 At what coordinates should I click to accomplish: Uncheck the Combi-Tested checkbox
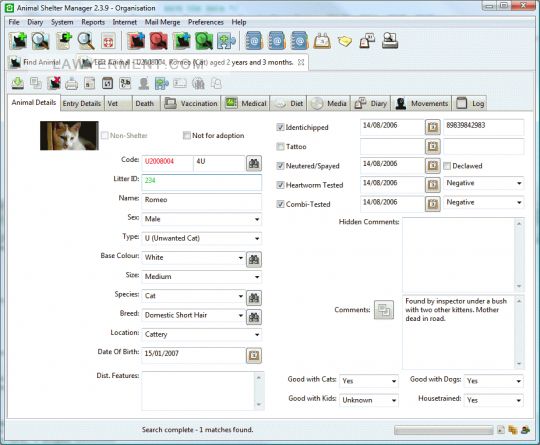point(280,204)
